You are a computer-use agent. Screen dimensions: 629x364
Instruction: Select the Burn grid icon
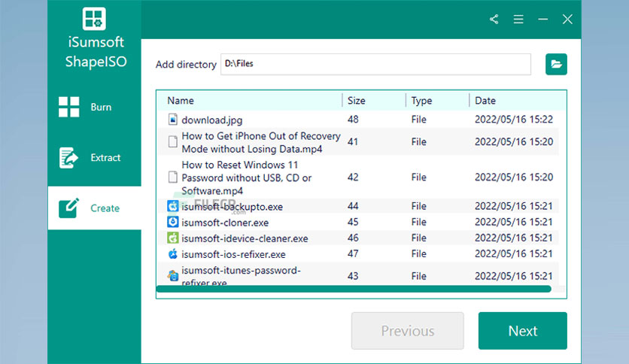(69, 107)
